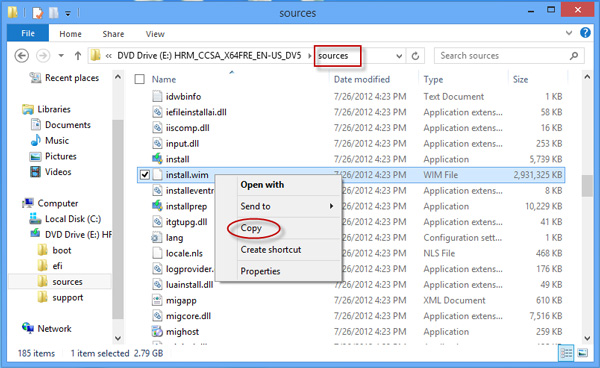Select the installprep application icon
The image size is (600, 368).
tap(157, 206)
